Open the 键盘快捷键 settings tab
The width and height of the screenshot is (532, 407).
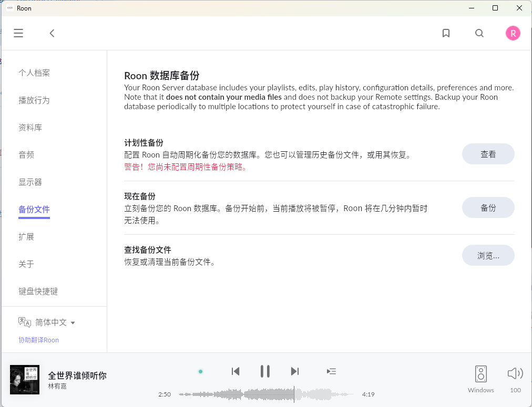[x=38, y=291]
